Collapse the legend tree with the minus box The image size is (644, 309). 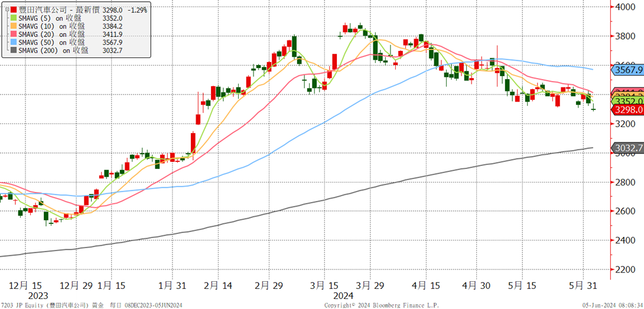[x=6, y=9]
